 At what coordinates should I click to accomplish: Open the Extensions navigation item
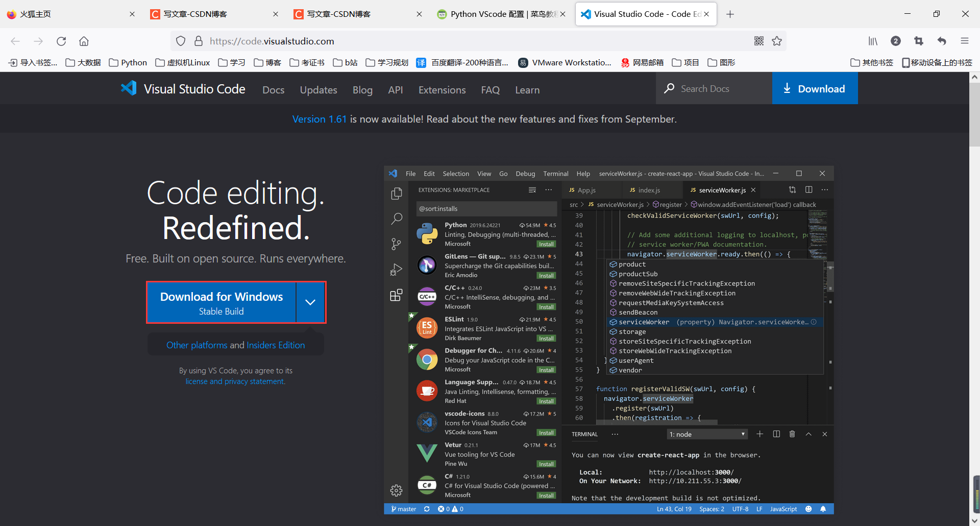point(442,90)
